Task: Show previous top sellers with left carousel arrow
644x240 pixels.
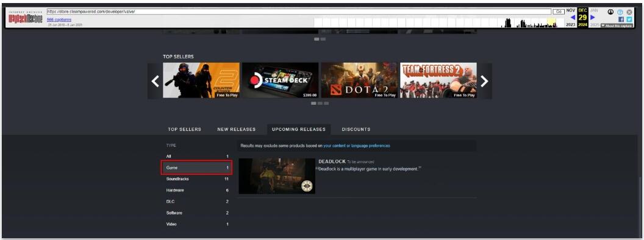Action: 156,81
